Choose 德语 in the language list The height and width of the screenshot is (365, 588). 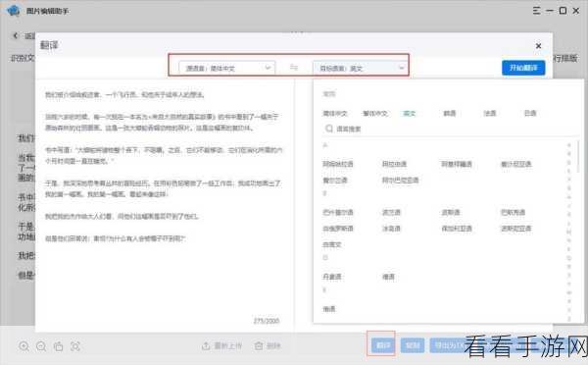pos(388,277)
